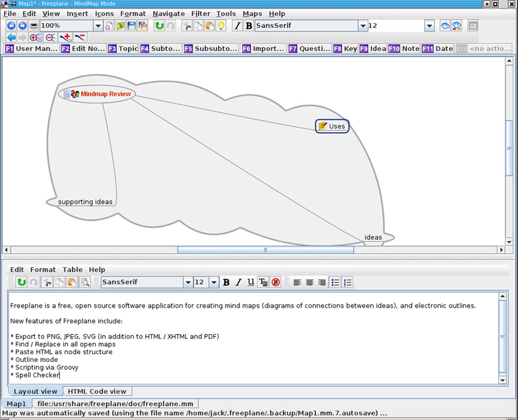Undo in the note editor toolbar
Viewport: 518px width, 420px height.
pyautogui.click(x=21, y=282)
